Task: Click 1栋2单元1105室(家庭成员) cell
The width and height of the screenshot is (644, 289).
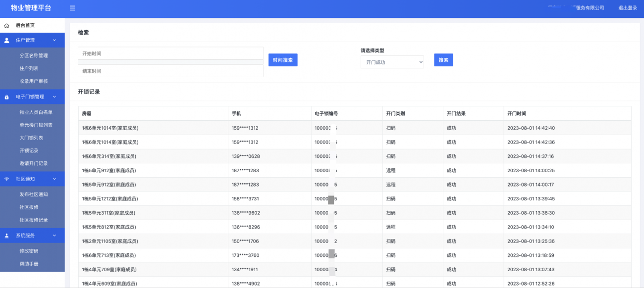Action: (153, 241)
